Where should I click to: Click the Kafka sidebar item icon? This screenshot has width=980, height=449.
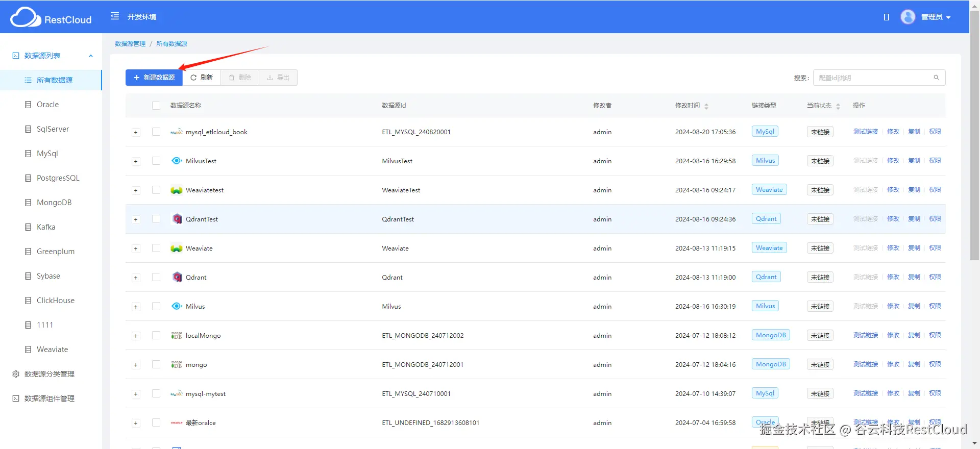[28, 227]
